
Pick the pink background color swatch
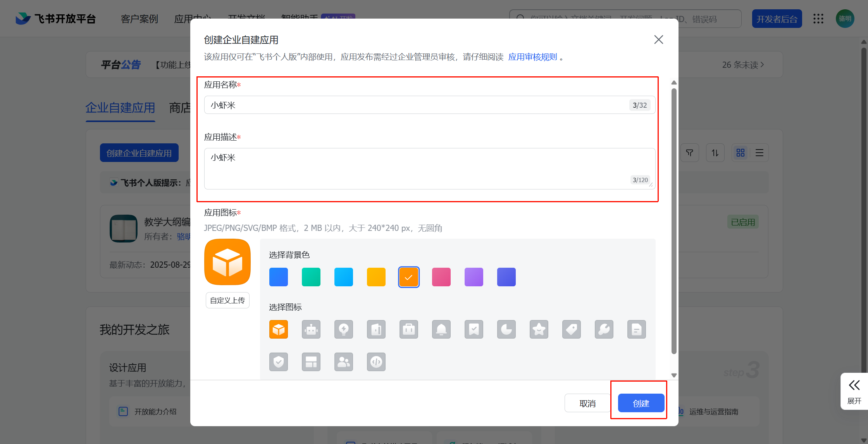[x=441, y=277]
